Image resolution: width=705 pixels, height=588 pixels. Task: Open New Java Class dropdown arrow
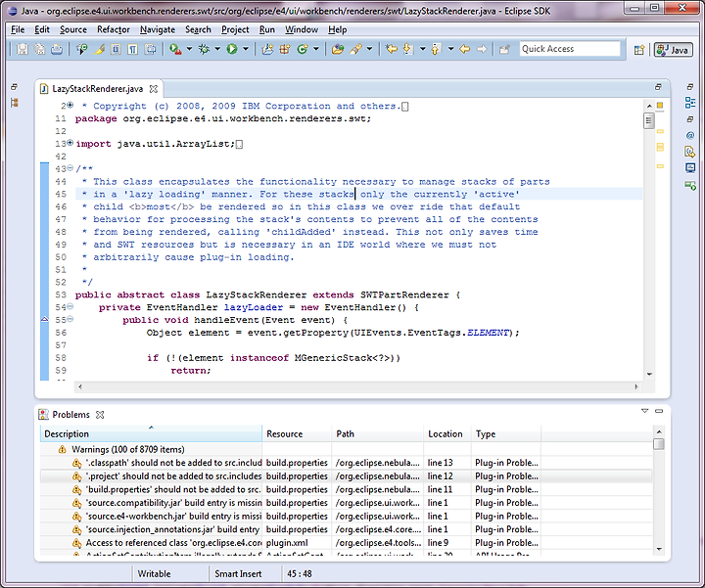pyautogui.click(x=316, y=49)
